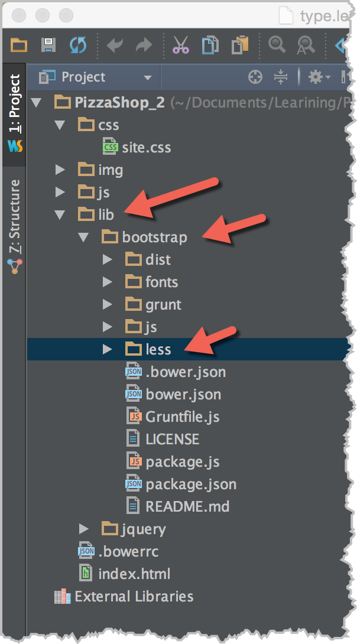357x644 pixels.
Task: Click the Open folder toolbar icon
Action: (x=19, y=44)
